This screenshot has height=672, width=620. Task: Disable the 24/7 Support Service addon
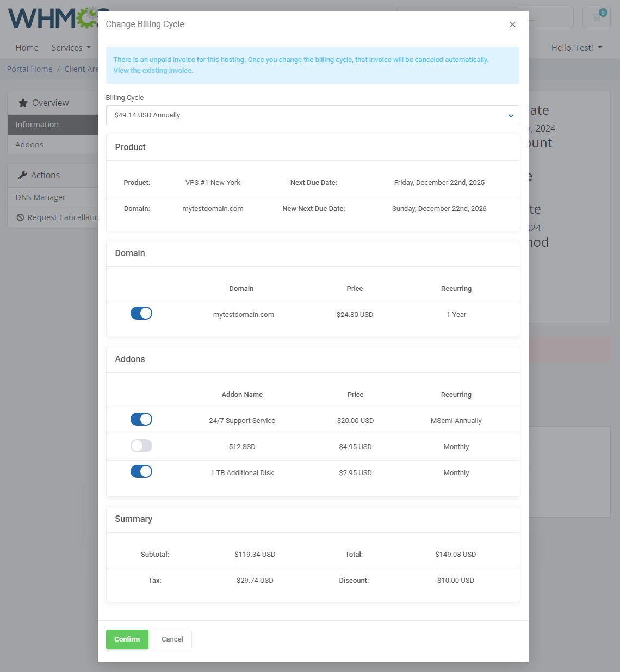tap(141, 419)
